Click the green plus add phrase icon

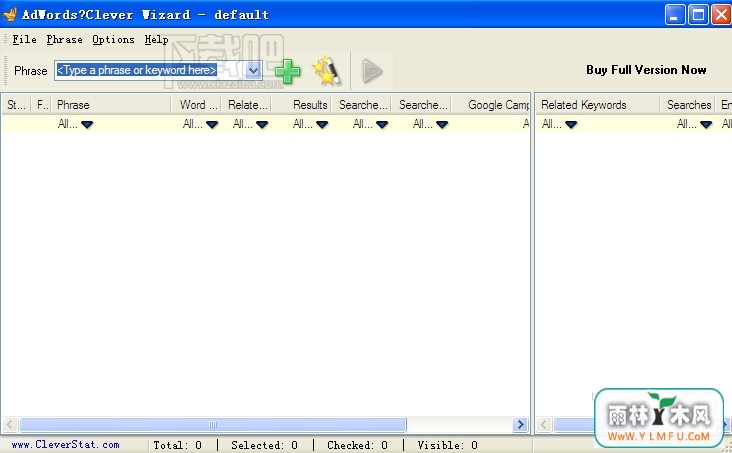tap(288, 71)
